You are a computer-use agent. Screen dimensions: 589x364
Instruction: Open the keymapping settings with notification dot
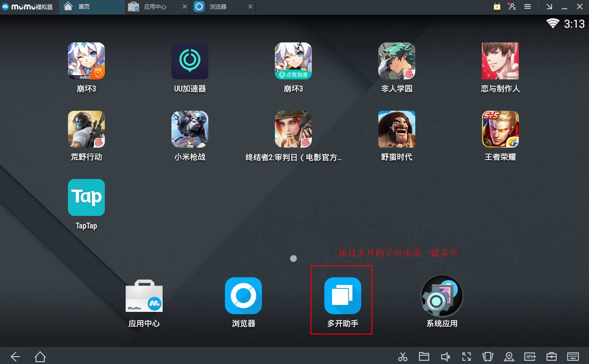click(512, 6)
